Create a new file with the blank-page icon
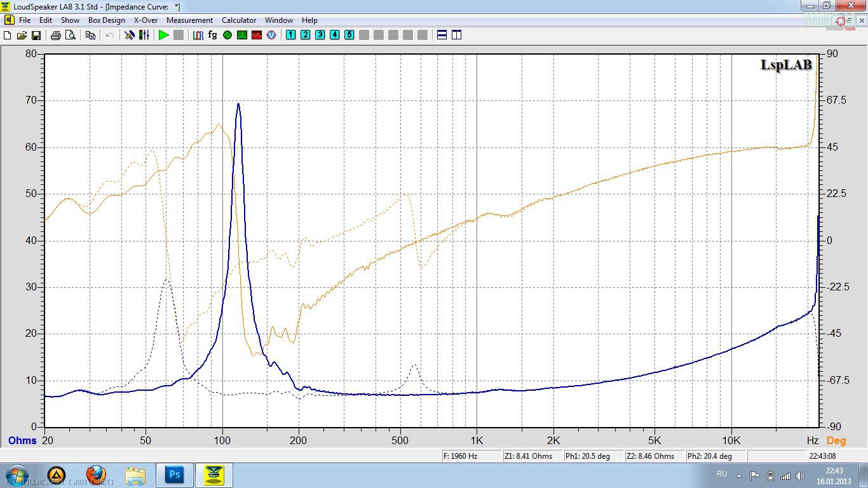 (8, 35)
